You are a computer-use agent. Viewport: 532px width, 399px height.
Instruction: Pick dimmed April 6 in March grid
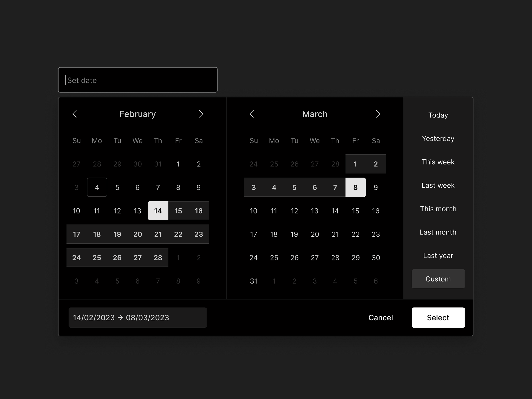tap(376, 281)
